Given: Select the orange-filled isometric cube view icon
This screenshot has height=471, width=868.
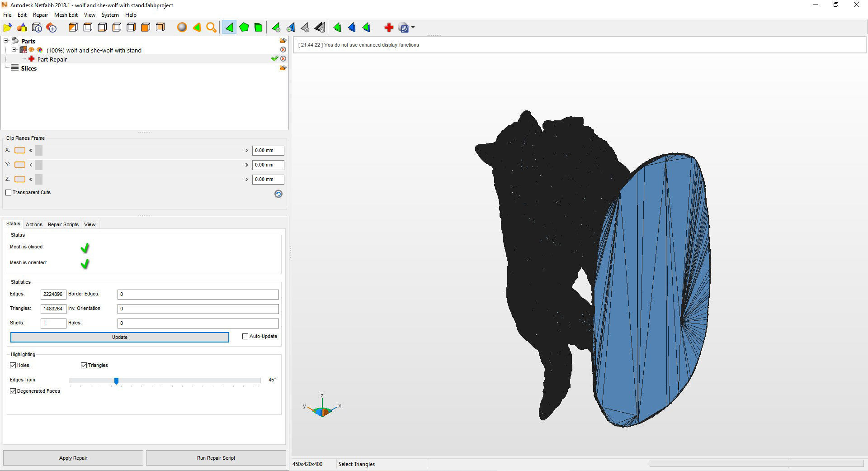Looking at the screenshot, I should (x=146, y=28).
